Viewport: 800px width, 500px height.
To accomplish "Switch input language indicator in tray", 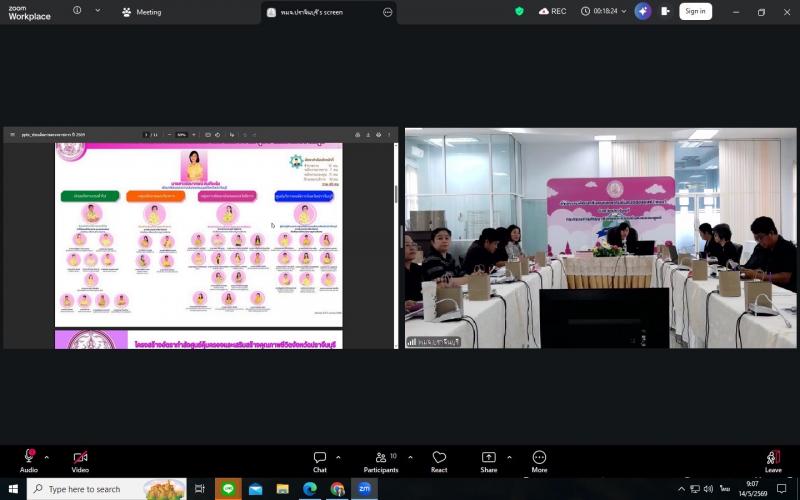I will [x=725, y=489].
